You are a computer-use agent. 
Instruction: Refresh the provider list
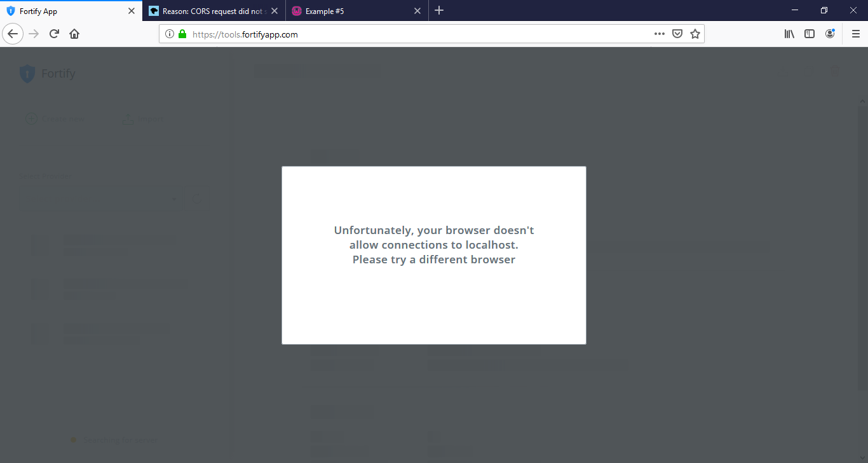197,198
